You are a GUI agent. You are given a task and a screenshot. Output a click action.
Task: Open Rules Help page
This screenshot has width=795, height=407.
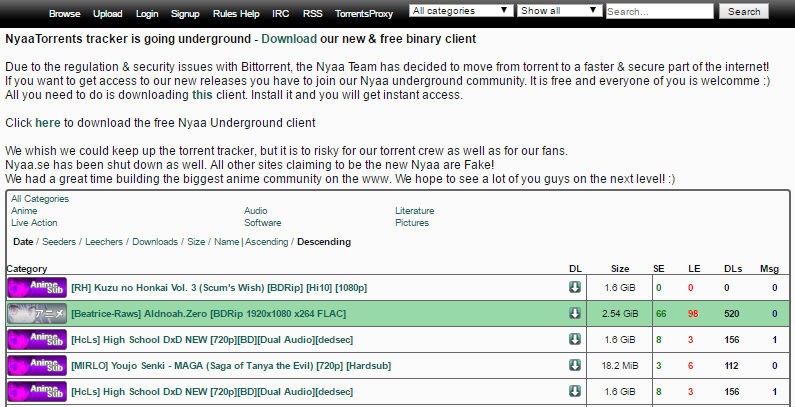(x=236, y=14)
